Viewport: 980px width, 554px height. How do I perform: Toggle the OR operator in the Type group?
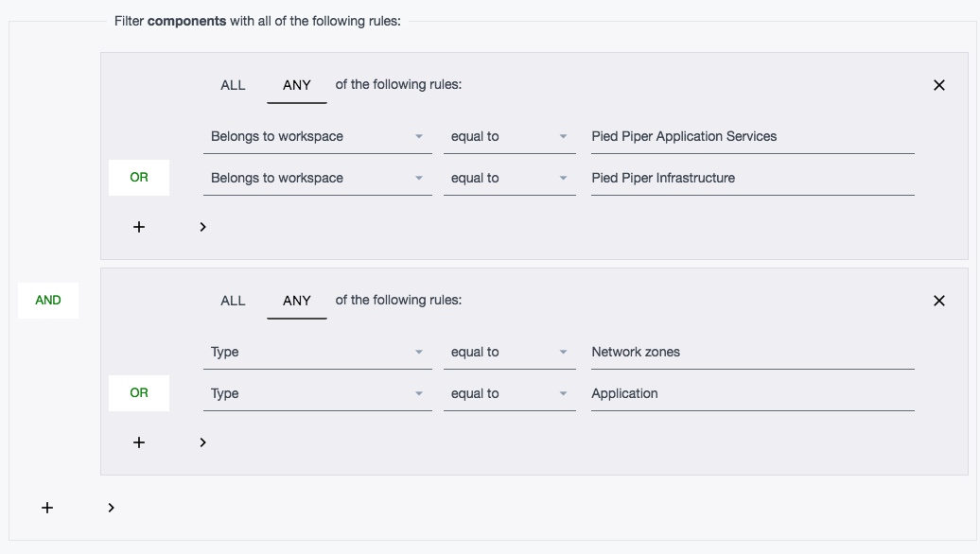pyautogui.click(x=139, y=393)
